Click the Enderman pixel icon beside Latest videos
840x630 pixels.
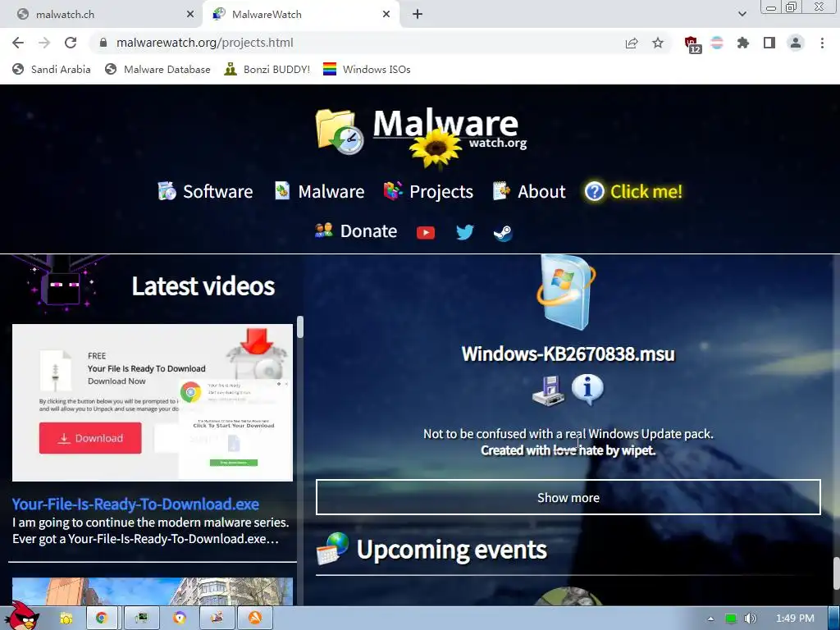coord(62,284)
